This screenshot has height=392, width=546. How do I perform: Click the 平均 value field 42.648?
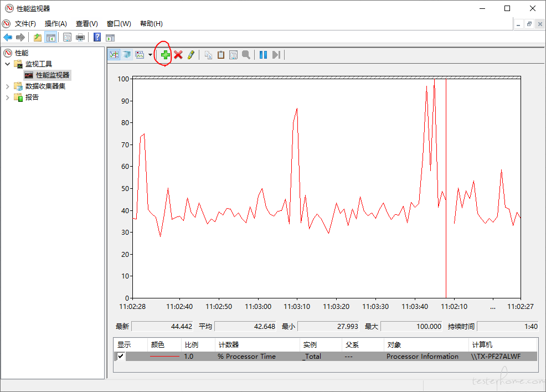[245, 326]
